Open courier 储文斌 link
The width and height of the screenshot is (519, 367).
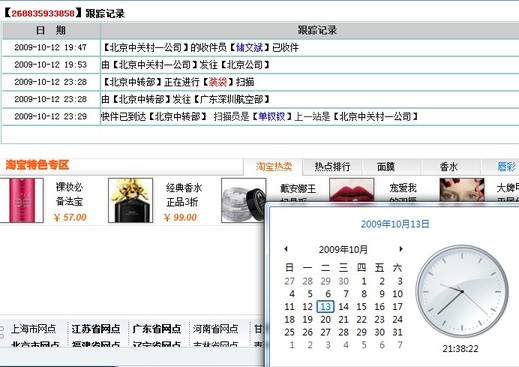pos(249,48)
